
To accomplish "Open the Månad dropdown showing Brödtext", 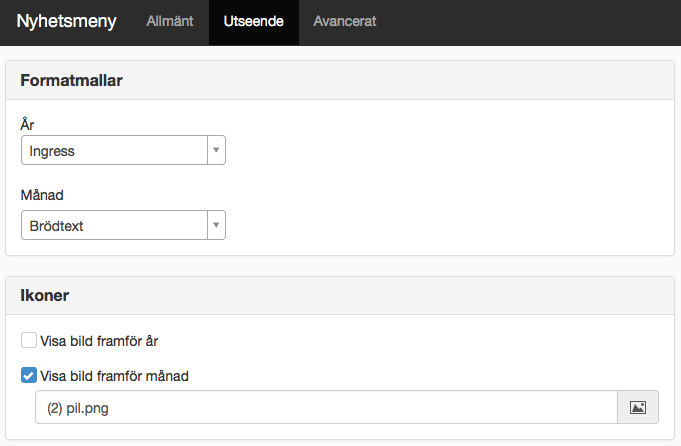I will pyautogui.click(x=123, y=225).
